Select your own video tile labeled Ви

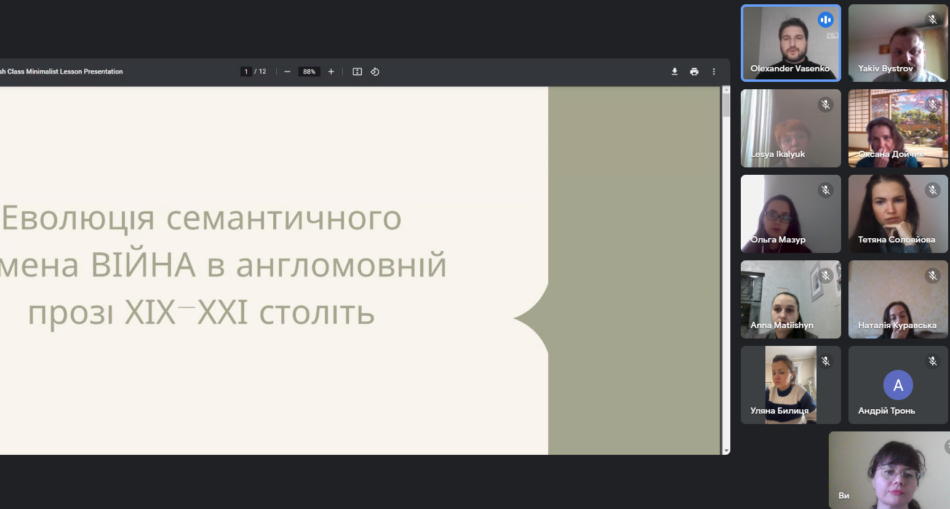tap(888, 470)
